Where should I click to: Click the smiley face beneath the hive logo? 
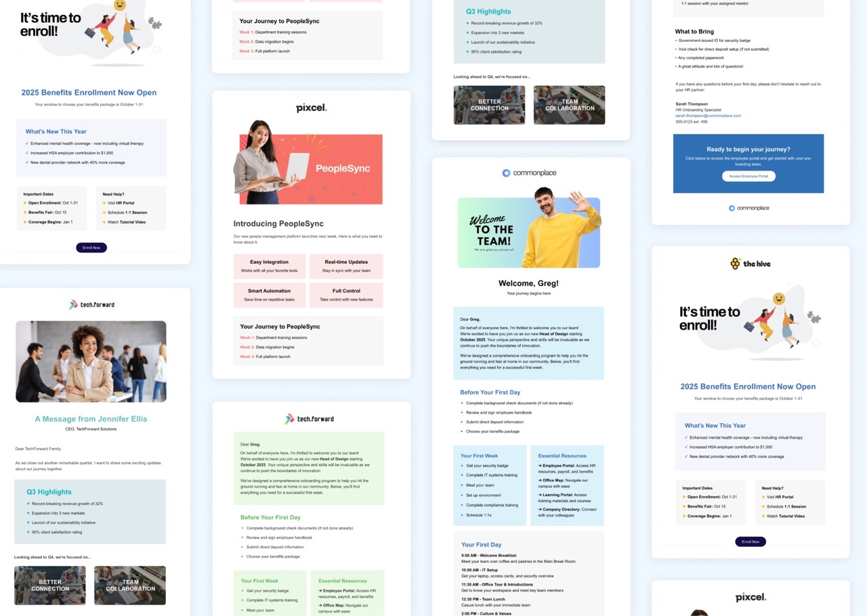(x=779, y=299)
